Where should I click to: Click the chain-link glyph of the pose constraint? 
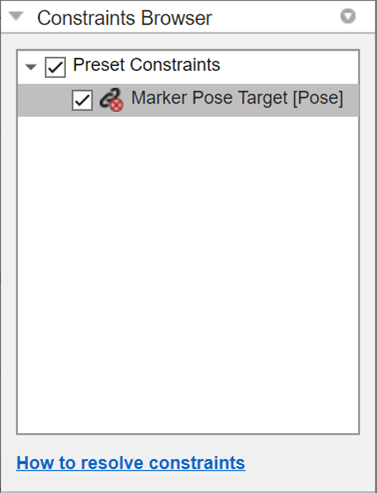[x=109, y=97]
